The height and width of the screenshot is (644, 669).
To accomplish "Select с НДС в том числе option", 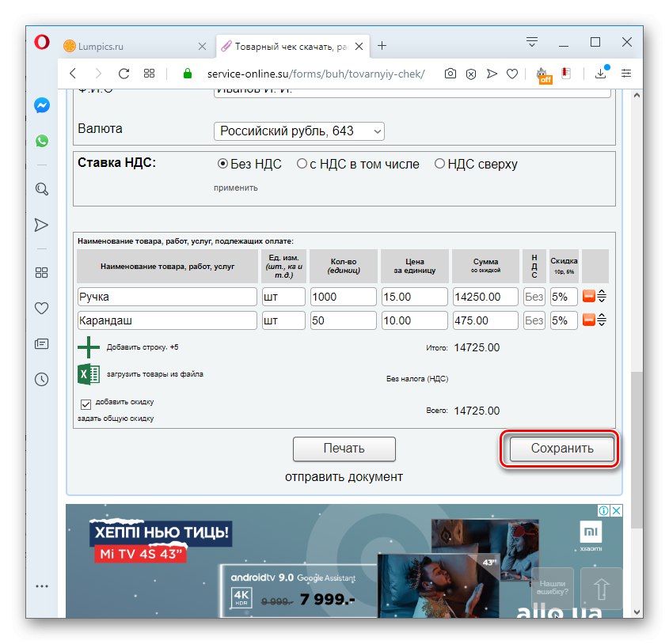I will (x=302, y=164).
